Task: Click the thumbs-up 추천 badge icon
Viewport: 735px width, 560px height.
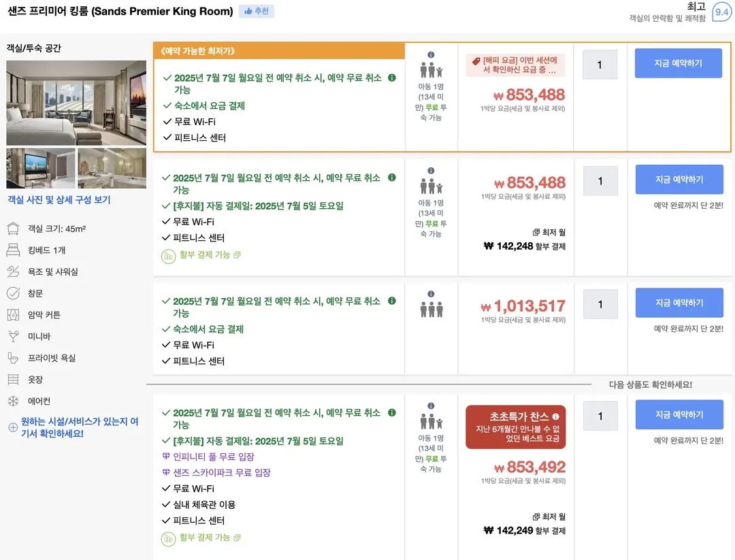Action: 248,11
